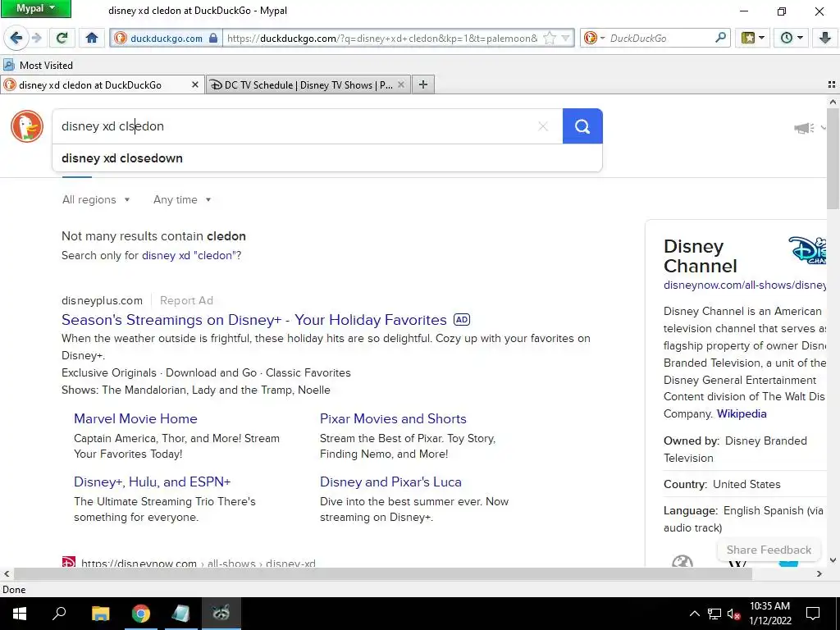Image resolution: width=840 pixels, height=630 pixels.
Task: Open the Windows notification center
Action: click(x=813, y=614)
